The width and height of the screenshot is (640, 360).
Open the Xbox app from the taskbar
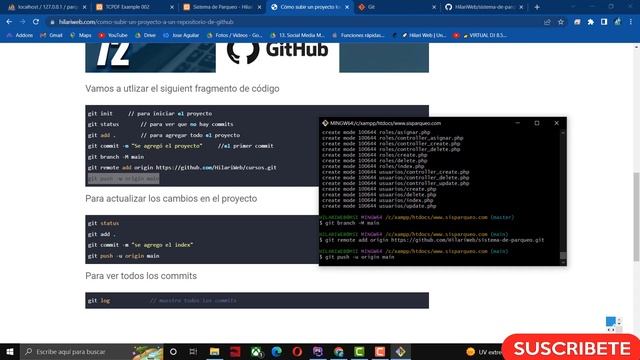256,351
